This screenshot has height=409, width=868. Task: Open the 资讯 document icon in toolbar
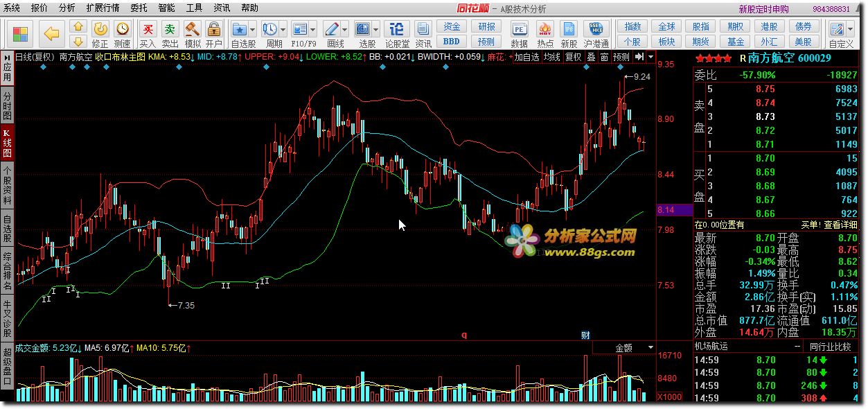pos(423,28)
